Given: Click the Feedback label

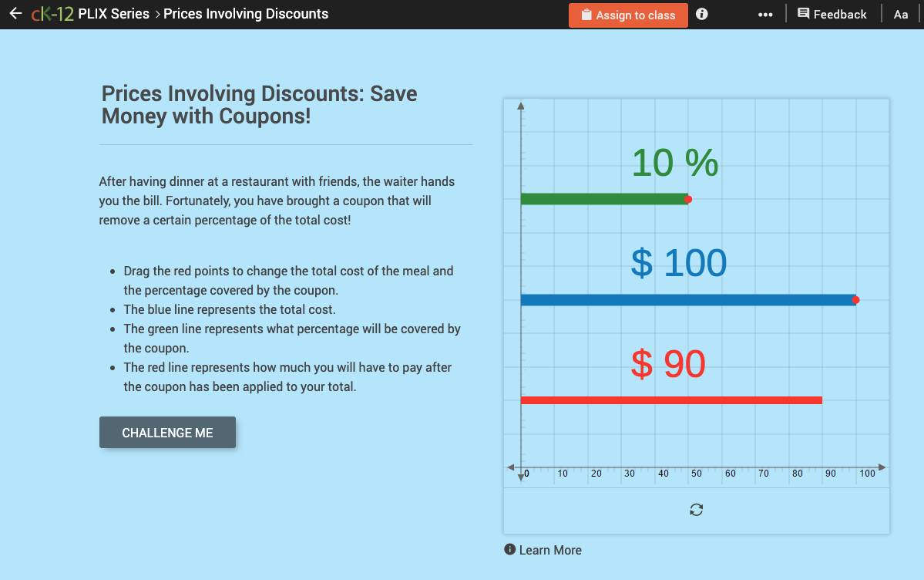Looking at the screenshot, I should click(840, 13).
